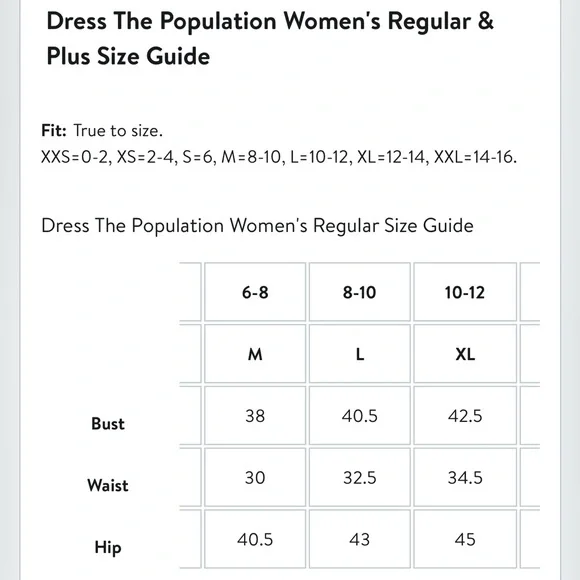
Task: Click the waist value 30
Action: [255, 478]
